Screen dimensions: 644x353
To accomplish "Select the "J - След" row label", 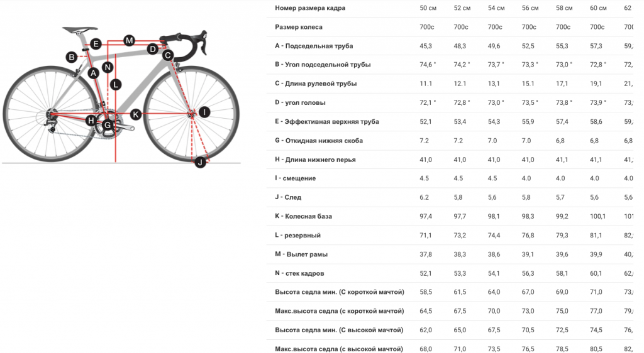I will click(288, 197).
